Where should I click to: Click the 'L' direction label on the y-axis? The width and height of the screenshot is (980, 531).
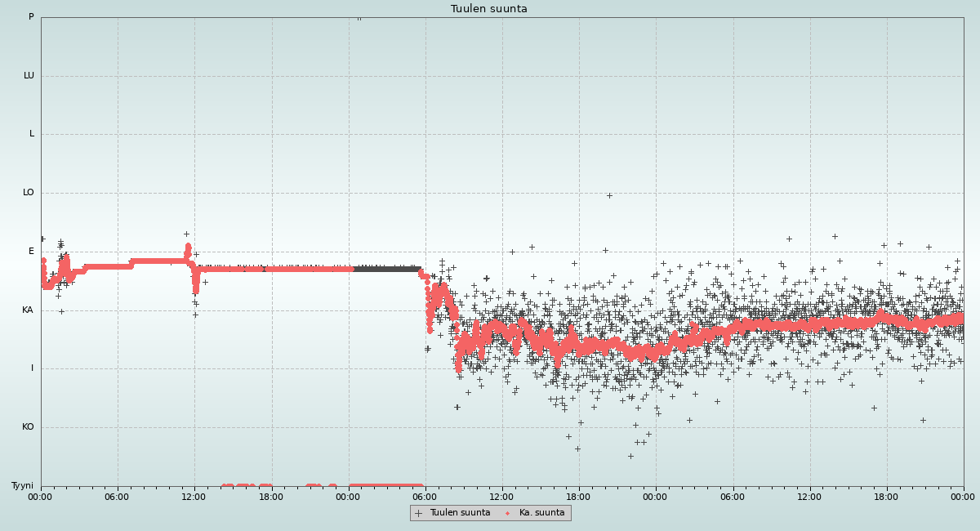coord(32,134)
